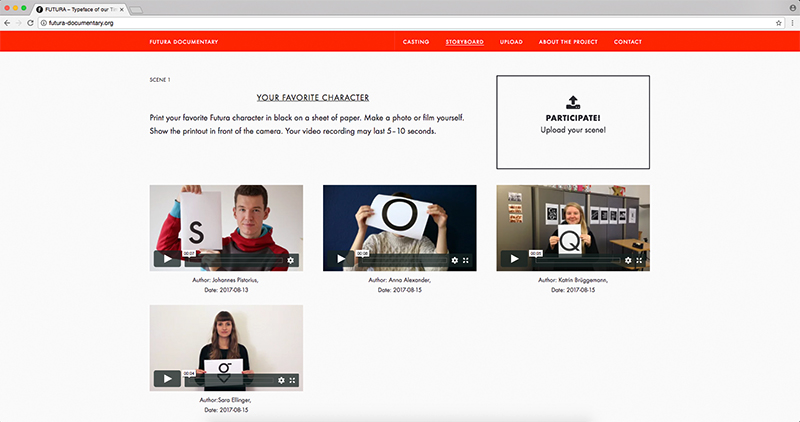Viewport: 800px width, 422px height.
Task: Open settings gear on Sara Ellinger video
Action: (x=281, y=380)
